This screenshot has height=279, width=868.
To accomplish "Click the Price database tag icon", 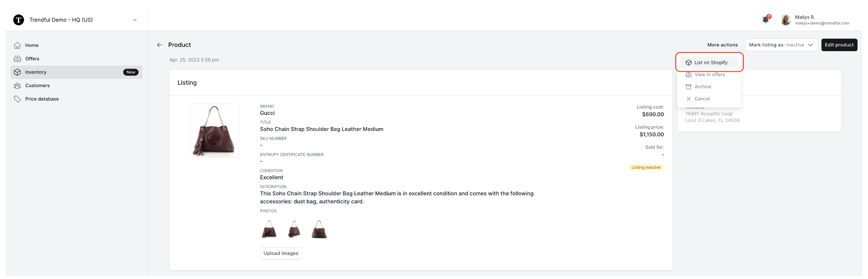I will coord(17,99).
